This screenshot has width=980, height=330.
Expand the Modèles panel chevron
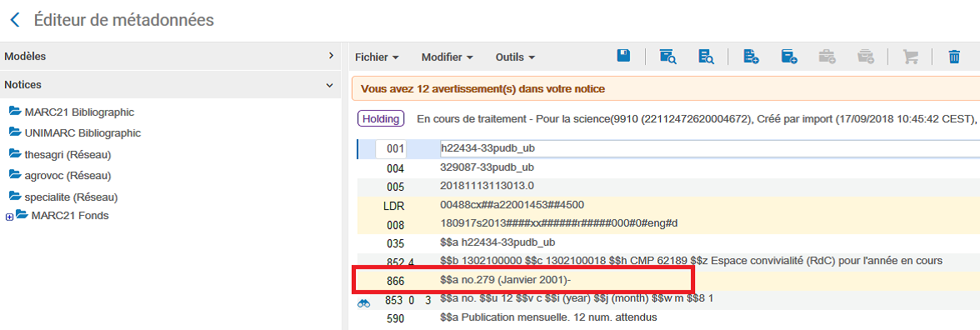click(332, 56)
